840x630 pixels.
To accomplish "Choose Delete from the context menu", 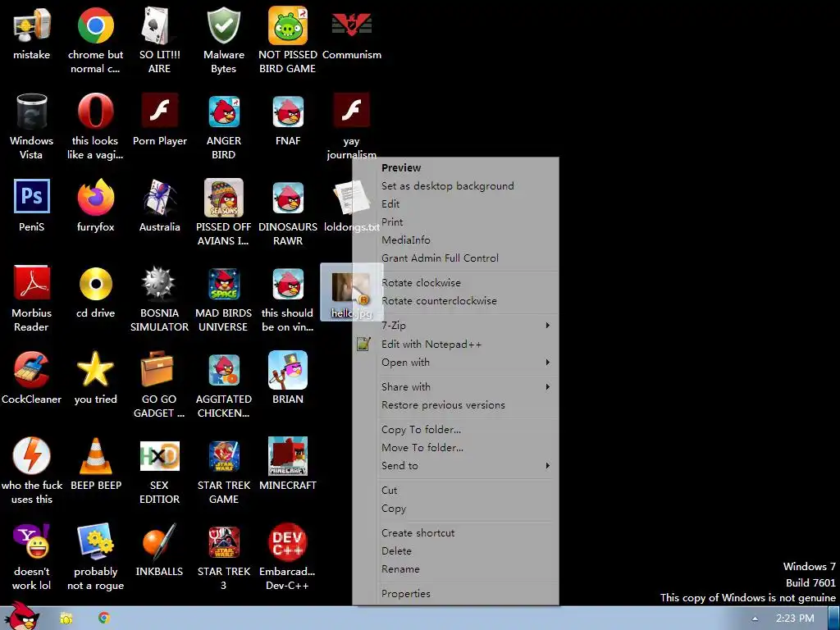I will pyautogui.click(x=455, y=550).
